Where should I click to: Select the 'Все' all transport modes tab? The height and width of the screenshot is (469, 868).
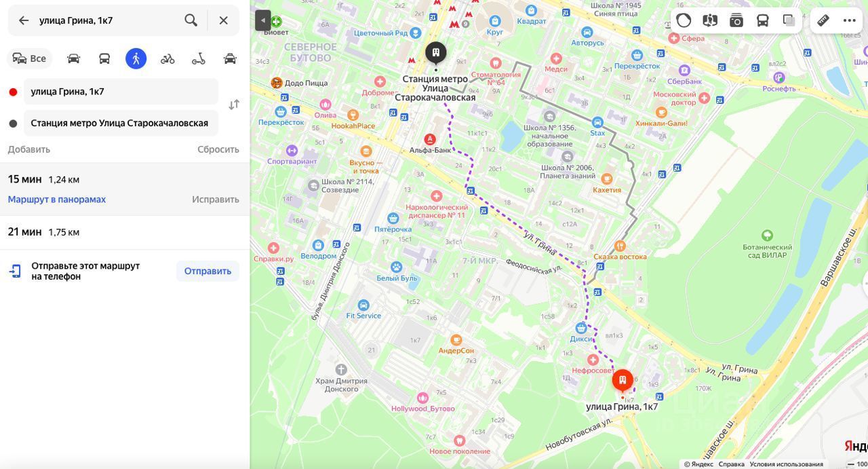29,58
